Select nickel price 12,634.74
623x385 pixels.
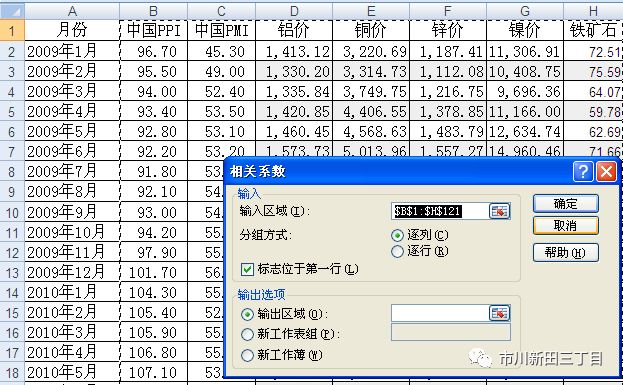pyautogui.click(x=525, y=131)
